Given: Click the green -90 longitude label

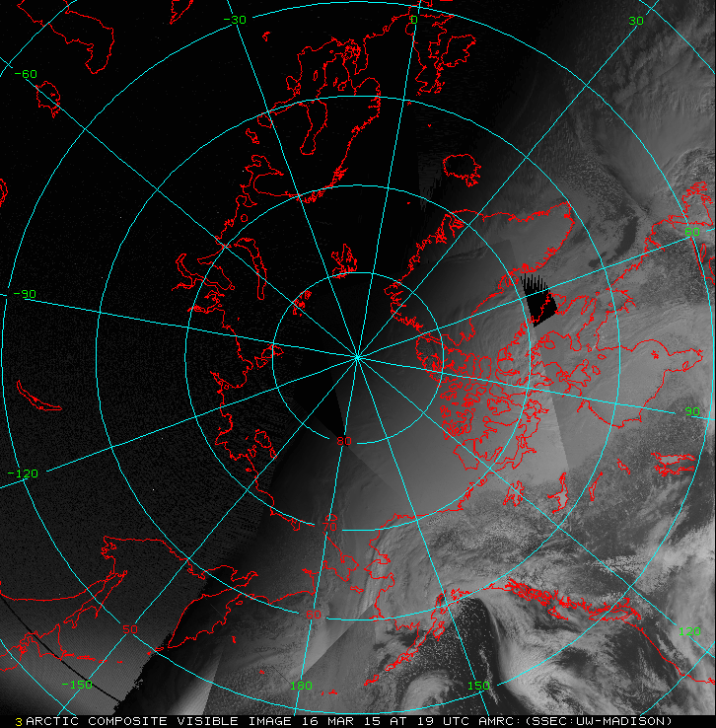Looking at the screenshot, I should 25,294.
